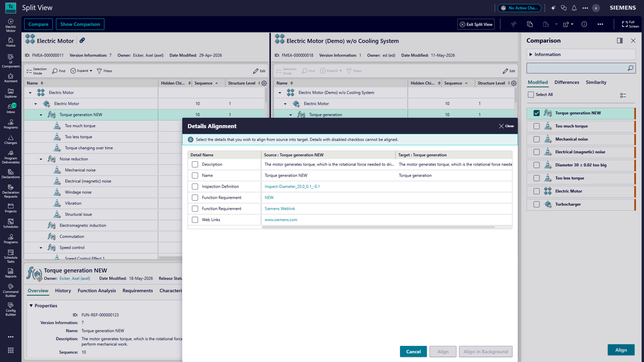Open Command Builder in the sidebar

pos(11,289)
